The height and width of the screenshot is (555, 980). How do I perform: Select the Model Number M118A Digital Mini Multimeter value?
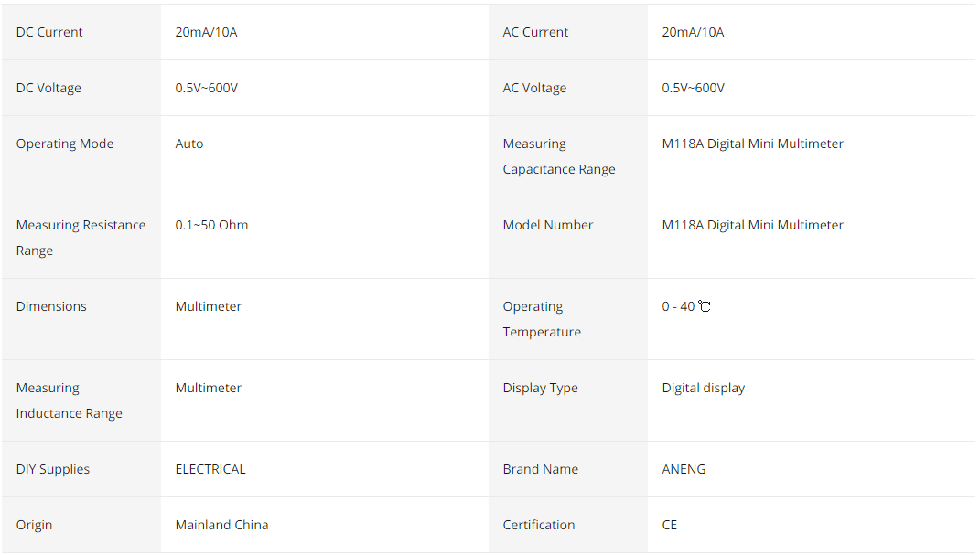pos(752,225)
